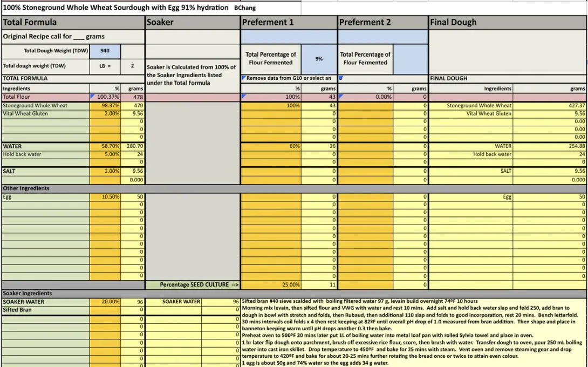Select the SOAKER WATER 20.00% cell
588x367 pixels.
click(105, 302)
